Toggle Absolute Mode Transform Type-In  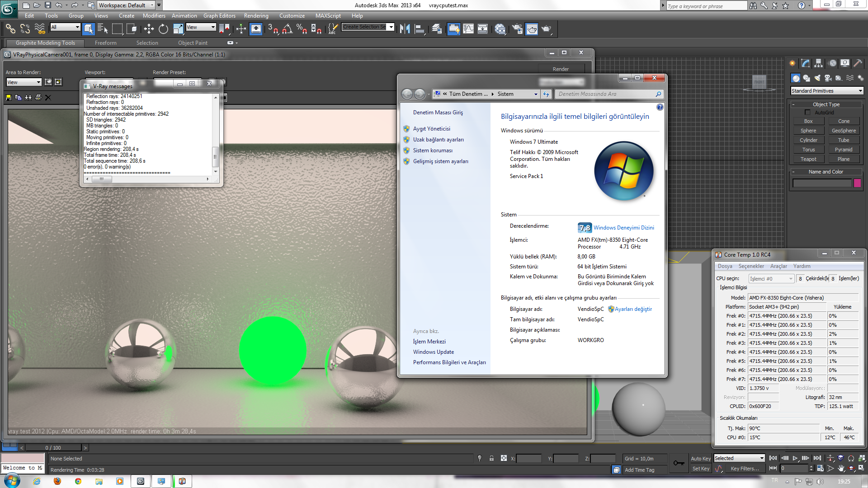point(504,459)
